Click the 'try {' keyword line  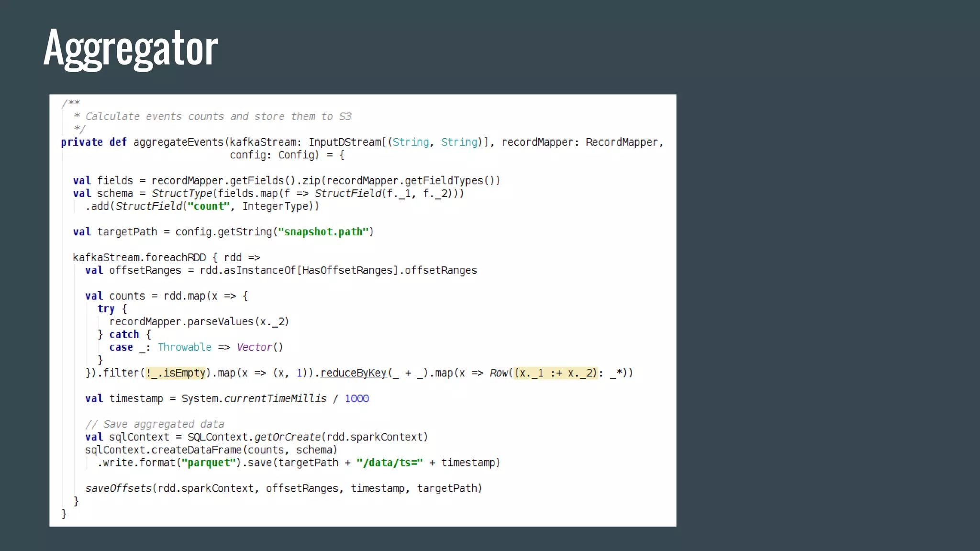112,309
